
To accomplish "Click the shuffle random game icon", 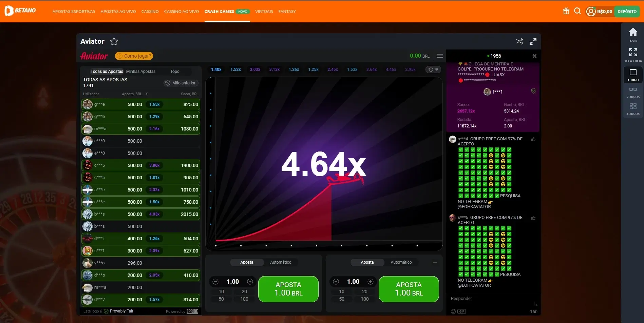I will point(519,41).
